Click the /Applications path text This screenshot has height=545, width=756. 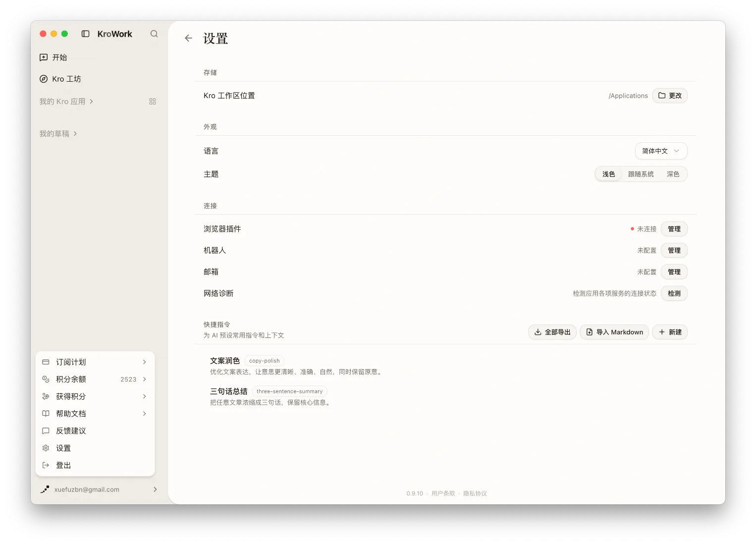click(628, 96)
